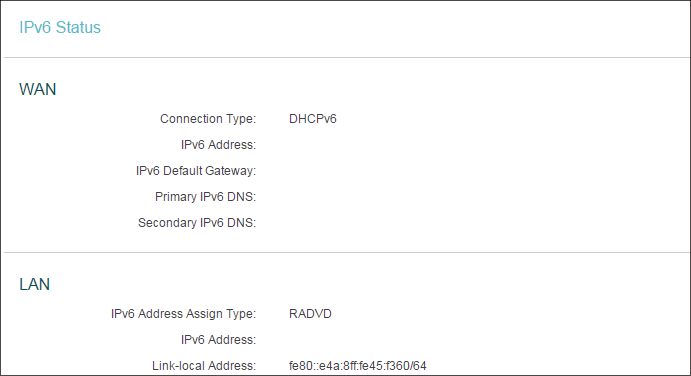Click the WAN IPv6 Address label
The height and width of the screenshot is (376, 691).
pyautogui.click(x=218, y=145)
